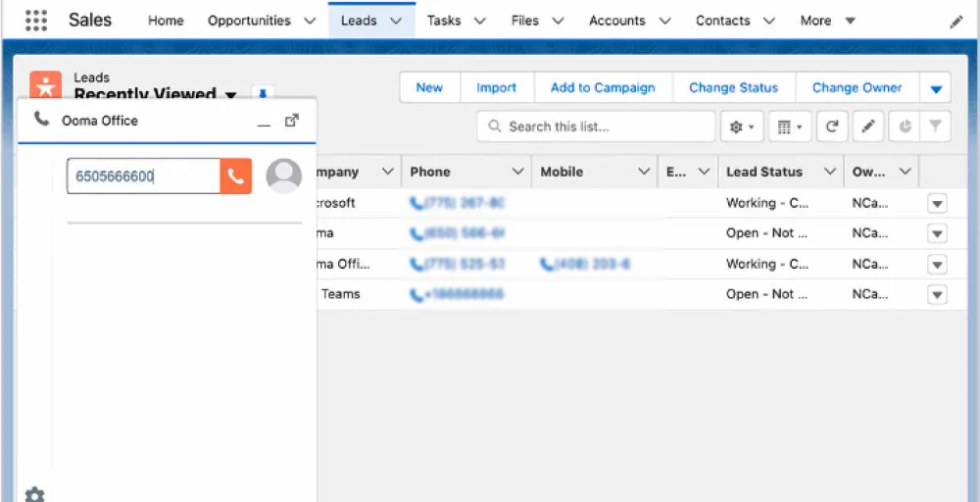Show charts panel icon
980x502 pixels.
click(905, 126)
